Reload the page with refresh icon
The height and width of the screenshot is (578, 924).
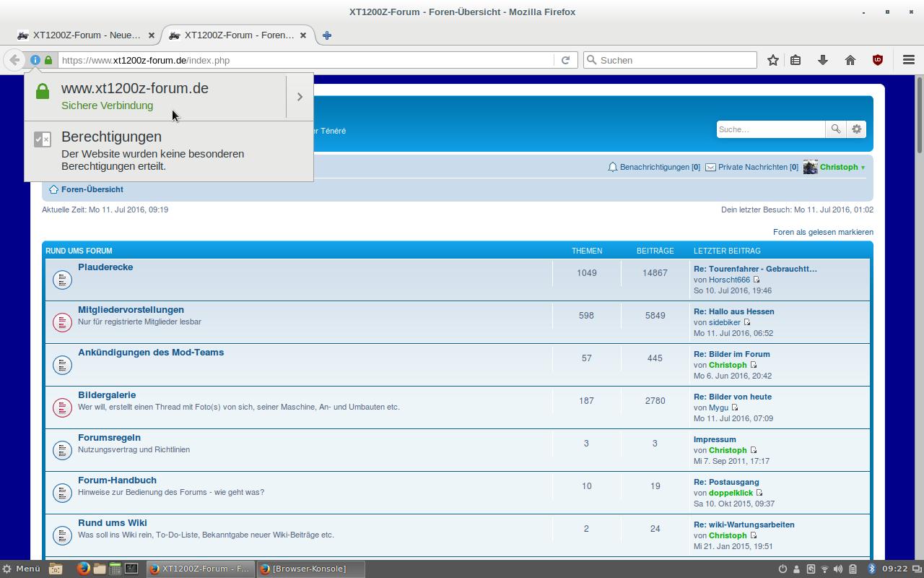pyautogui.click(x=565, y=60)
